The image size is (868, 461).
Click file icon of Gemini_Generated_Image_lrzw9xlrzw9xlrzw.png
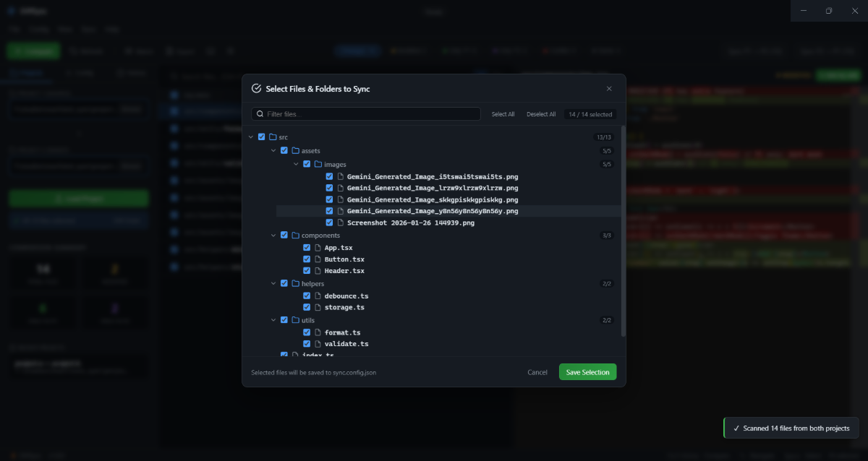pos(341,188)
